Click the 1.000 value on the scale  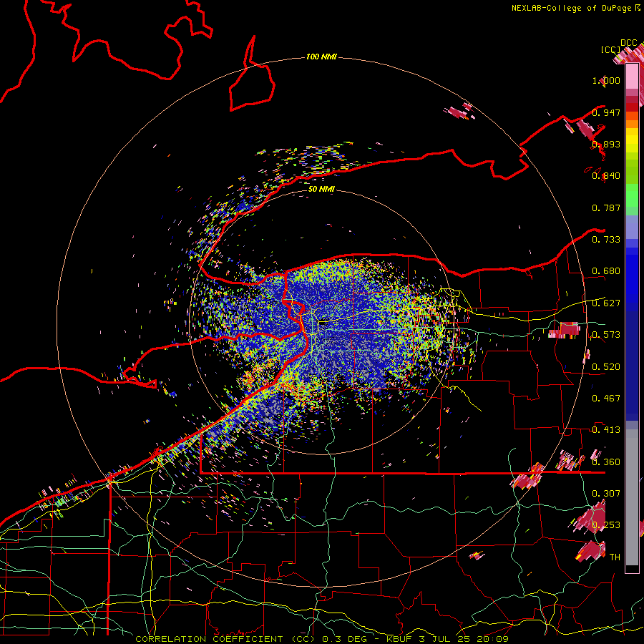point(606,80)
